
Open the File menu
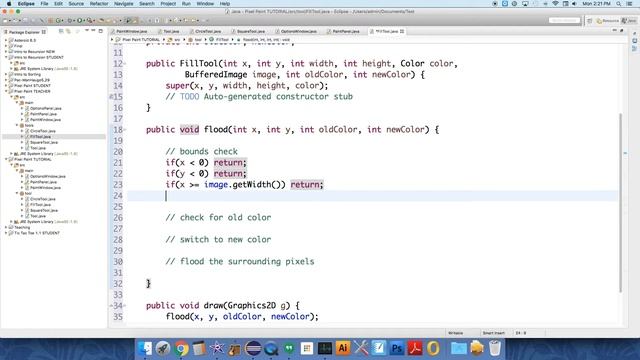coord(44,4)
